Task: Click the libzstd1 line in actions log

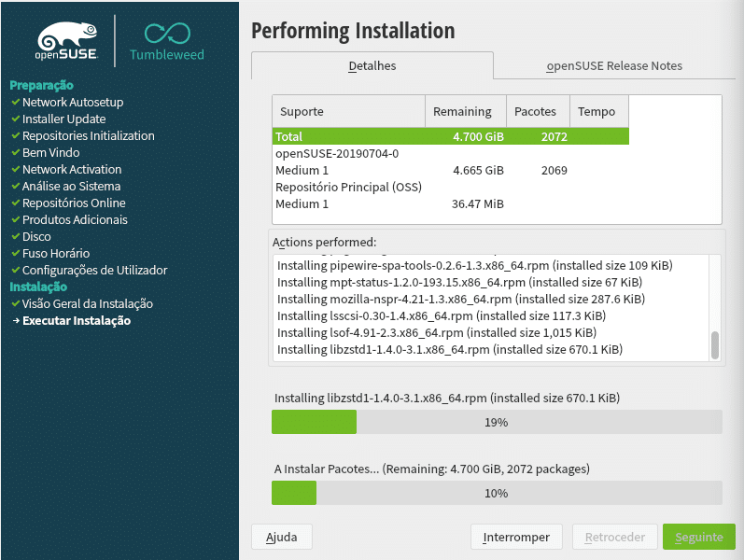Action: tap(449, 350)
